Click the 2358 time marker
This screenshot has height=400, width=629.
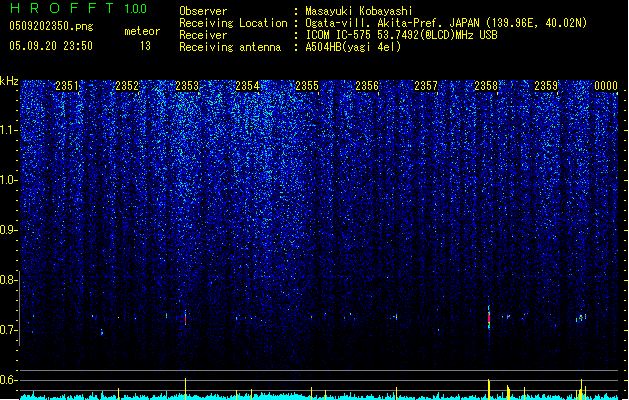tap(486, 86)
